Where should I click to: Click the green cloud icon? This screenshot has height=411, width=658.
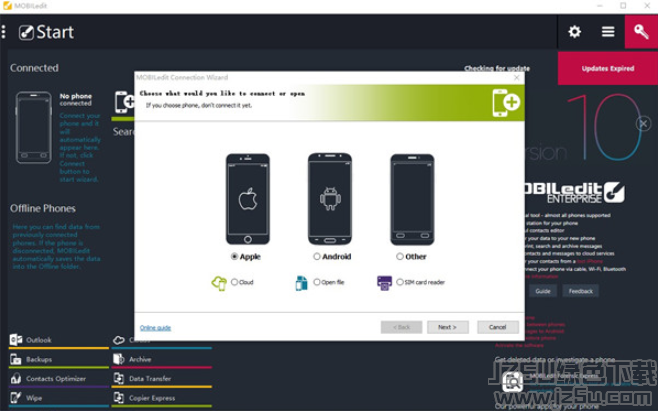coord(219,283)
